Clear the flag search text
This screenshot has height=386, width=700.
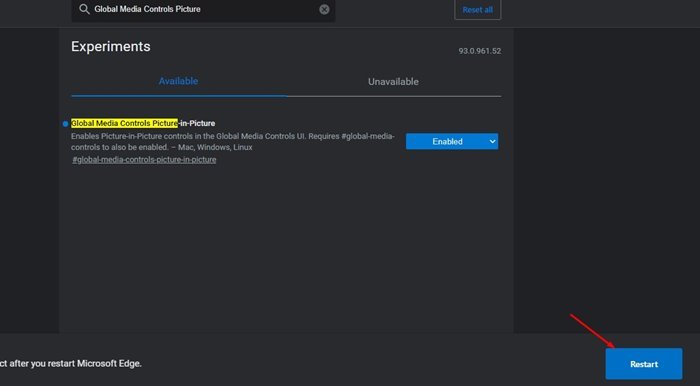point(325,9)
